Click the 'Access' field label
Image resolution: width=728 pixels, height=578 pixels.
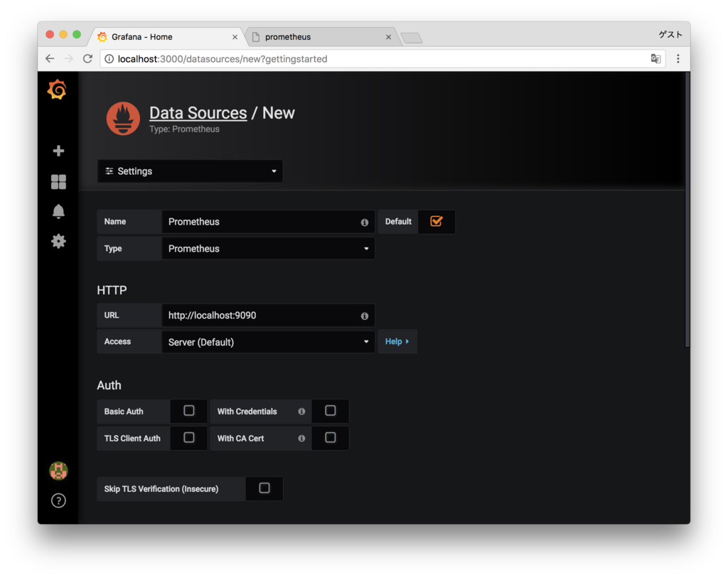click(x=117, y=342)
